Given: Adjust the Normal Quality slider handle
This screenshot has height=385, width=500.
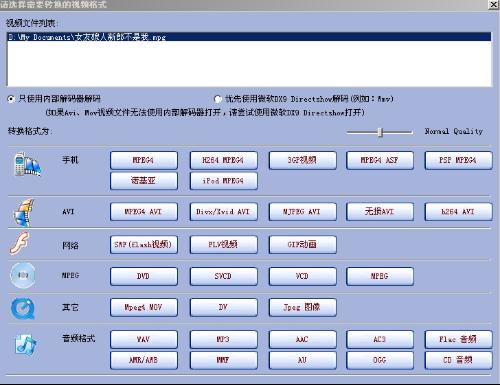Looking at the screenshot, I should (380, 132).
